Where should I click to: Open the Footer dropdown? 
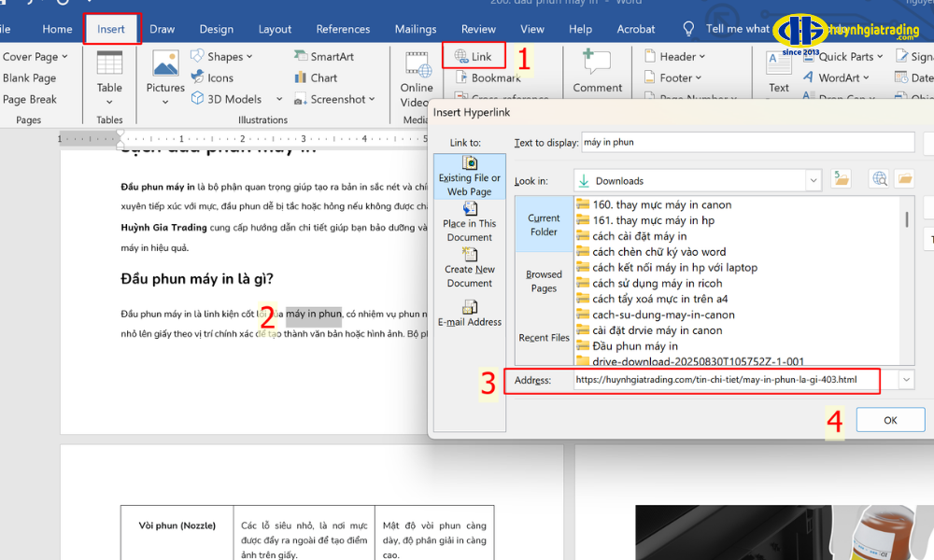(673, 78)
